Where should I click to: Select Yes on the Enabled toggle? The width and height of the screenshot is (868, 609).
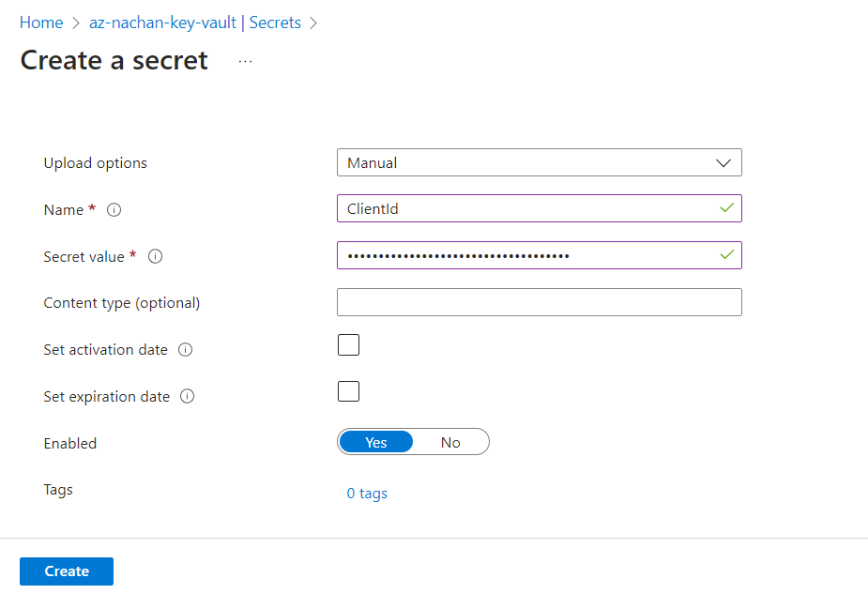click(376, 442)
